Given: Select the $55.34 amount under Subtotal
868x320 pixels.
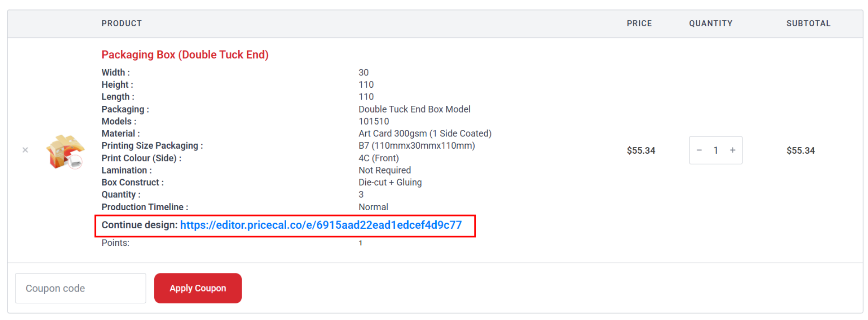Looking at the screenshot, I should click(x=800, y=151).
